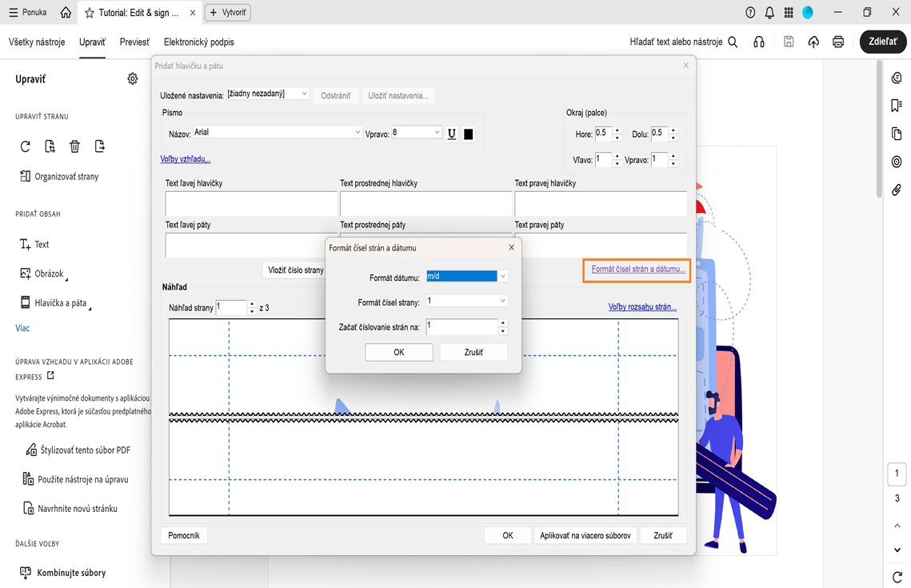Click the headphones read-aloud icon
This screenshot has height=588, width=911.
[x=759, y=42]
